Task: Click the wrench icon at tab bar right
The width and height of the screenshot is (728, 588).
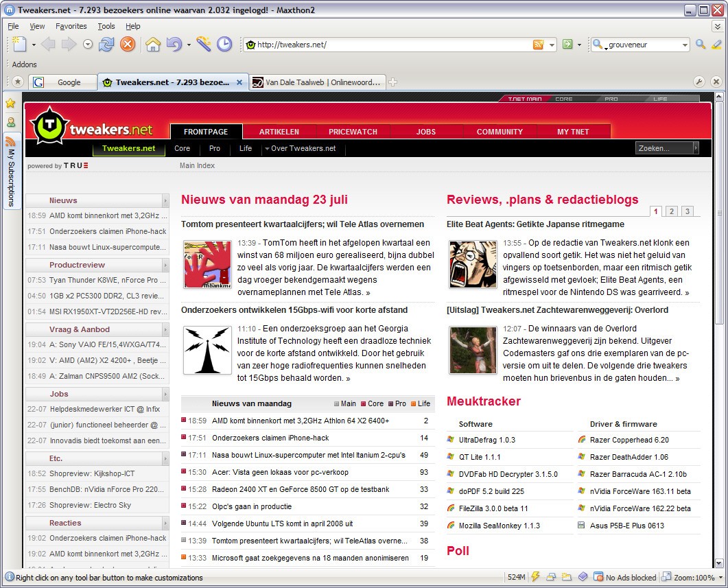Action: click(x=698, y=82)
